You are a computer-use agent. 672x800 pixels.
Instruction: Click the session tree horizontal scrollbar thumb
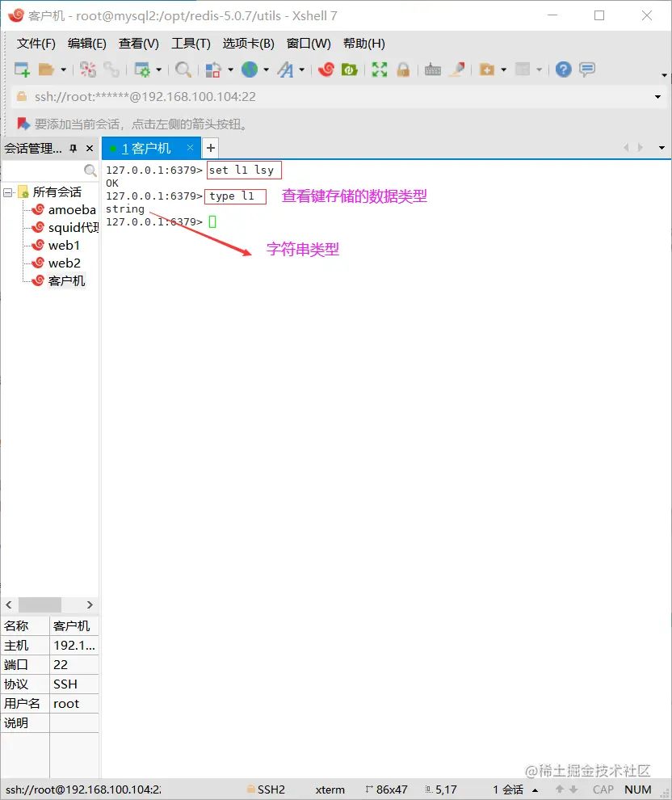coord(40,604)
